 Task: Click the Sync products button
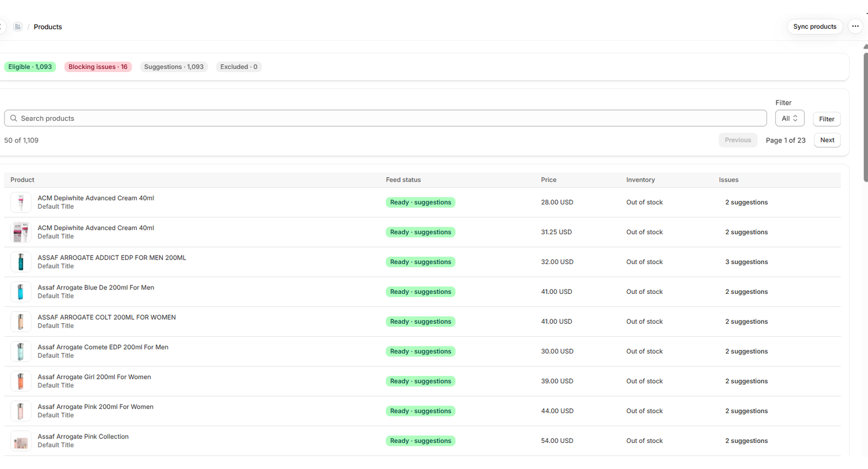(815, 27)
